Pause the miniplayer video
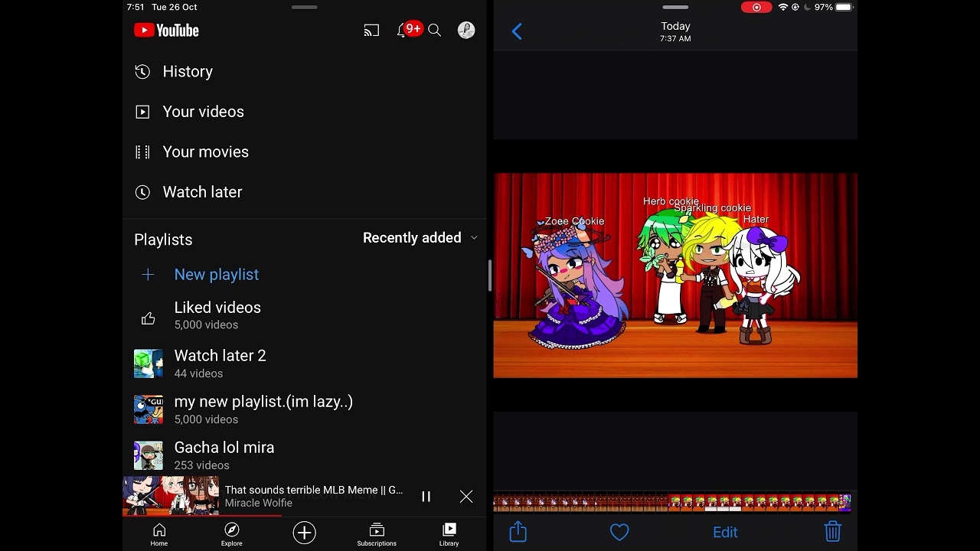This screenshot has height=551, width=980. pyautogui.click(x=426, y=497)
